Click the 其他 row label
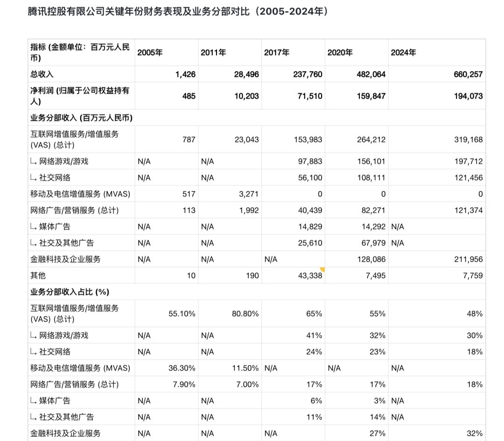The height and width of the screenshot is (441, 504). pyautogui.click(x=38, y=276)
